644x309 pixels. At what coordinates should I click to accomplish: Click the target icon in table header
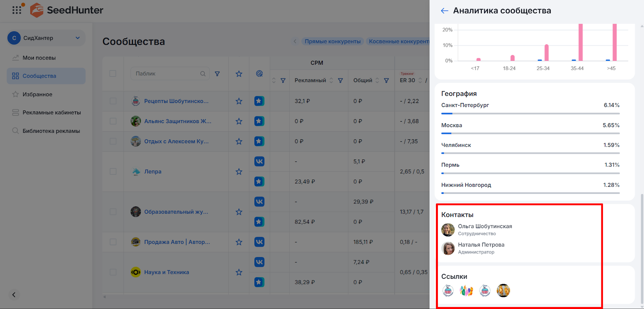259,74
